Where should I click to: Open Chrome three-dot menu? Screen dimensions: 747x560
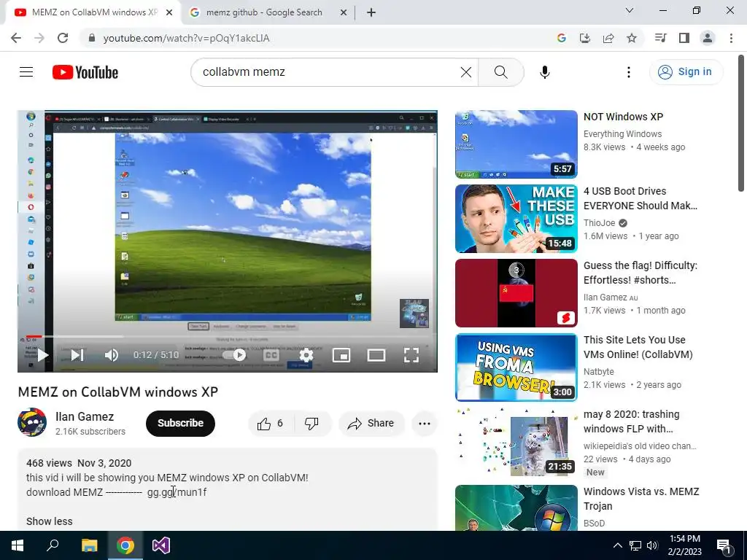[x=731, y=38]
